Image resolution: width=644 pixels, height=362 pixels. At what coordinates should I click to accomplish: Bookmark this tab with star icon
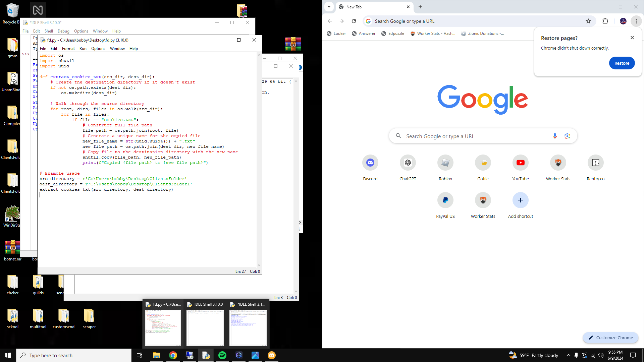(588, 21)
